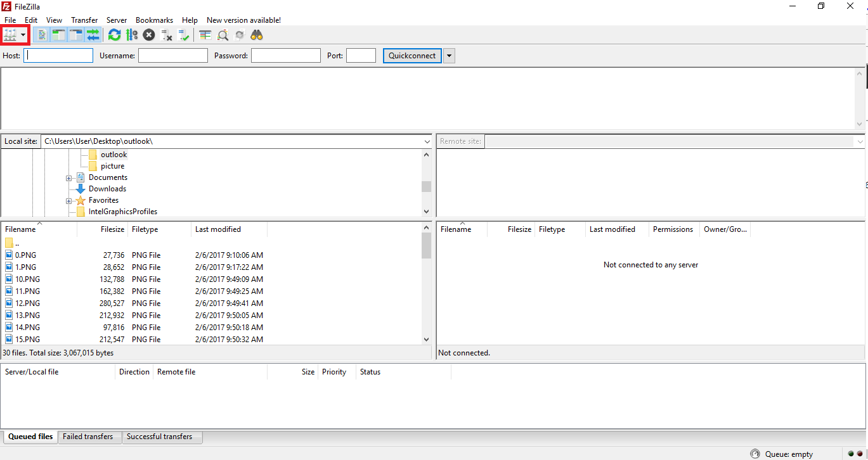Open the Edit menu

[31, 20]
